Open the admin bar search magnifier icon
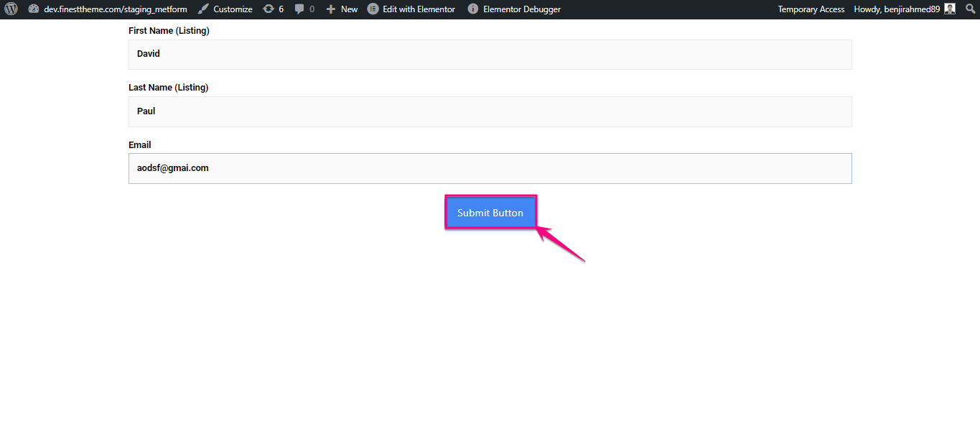Viewport: 980px width, 442px height. (x=970, y=9)
